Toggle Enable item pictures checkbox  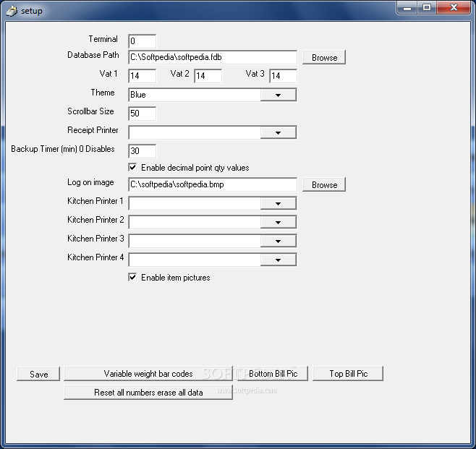point(132,277)
